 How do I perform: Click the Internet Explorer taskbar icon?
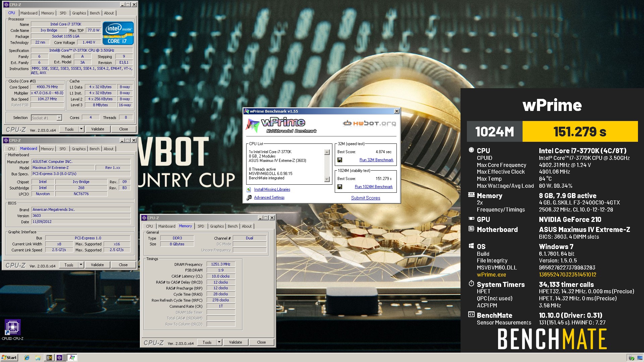[27, 358]
